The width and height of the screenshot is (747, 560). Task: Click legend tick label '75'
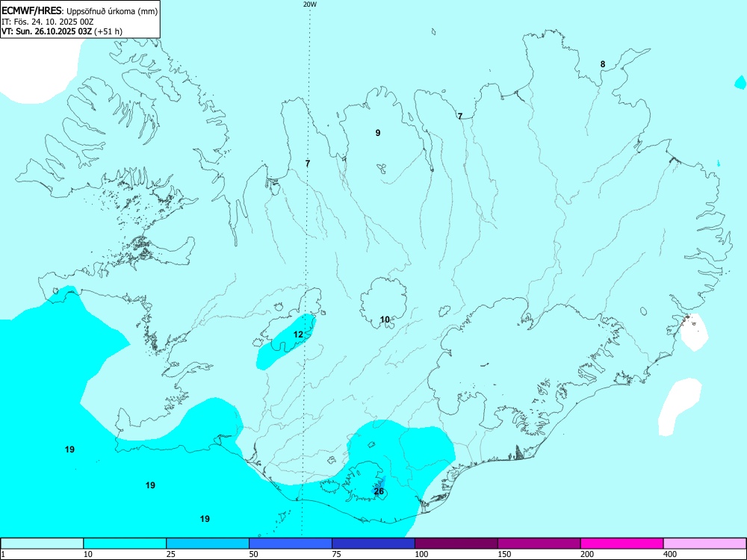tap(337, 554)
